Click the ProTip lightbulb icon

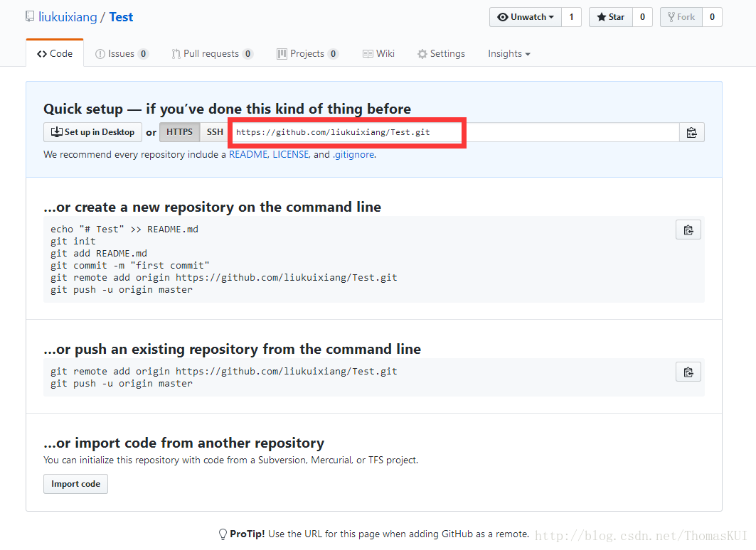(x=223, y=534)
